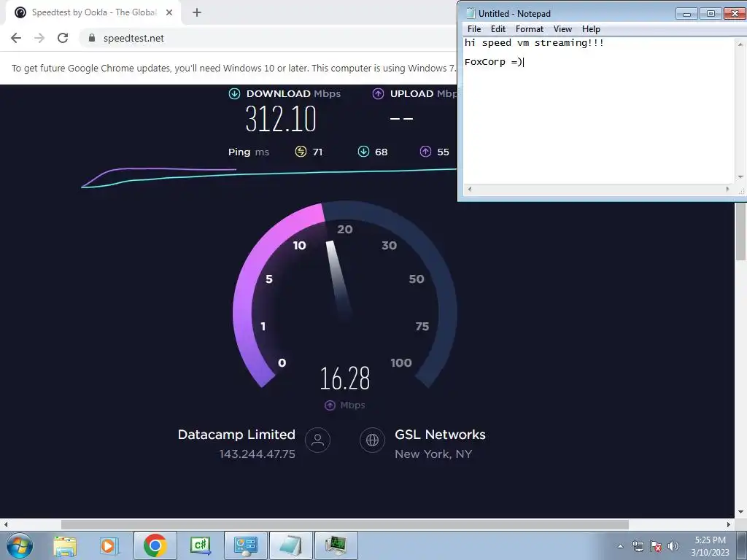Minimize the Notepad window
The height and width of the screenshot is (560, 747).
coord(686,13)
